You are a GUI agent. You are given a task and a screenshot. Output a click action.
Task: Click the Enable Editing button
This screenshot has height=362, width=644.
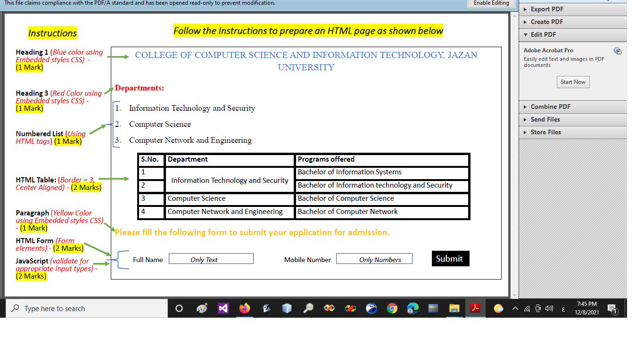[491, 3]
